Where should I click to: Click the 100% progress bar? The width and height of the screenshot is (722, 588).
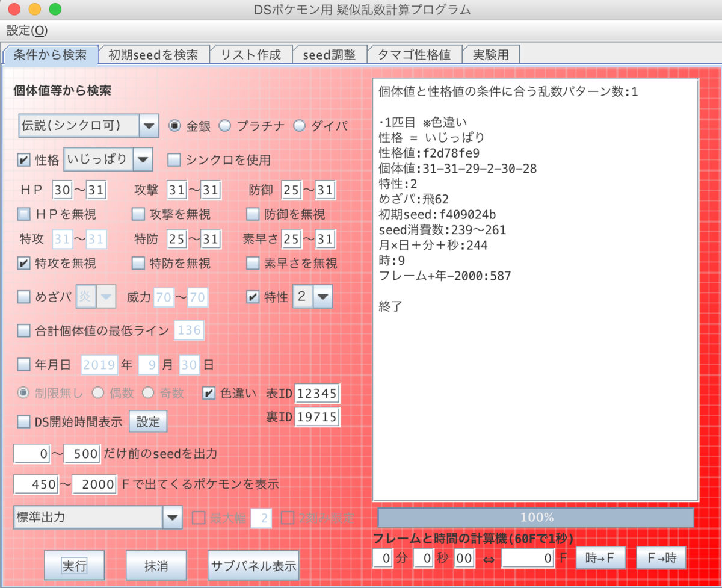pyautogui.click(x=536, y=518)
